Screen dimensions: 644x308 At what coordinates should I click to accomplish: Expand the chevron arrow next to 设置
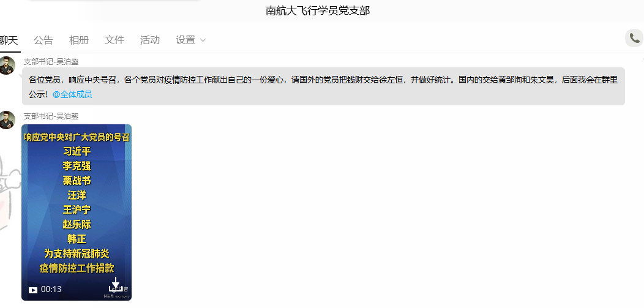click(x=203, y=40)
